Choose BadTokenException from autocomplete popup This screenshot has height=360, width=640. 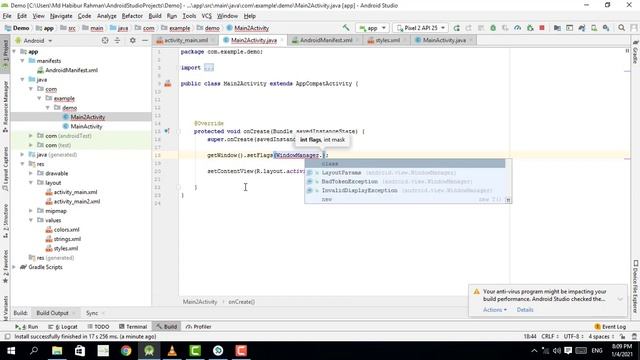[405, 182]
